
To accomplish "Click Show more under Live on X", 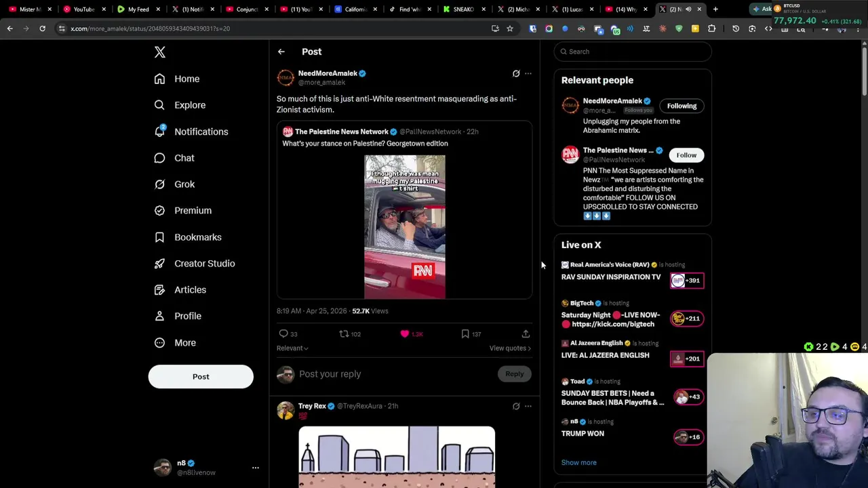I will point(578,463).
